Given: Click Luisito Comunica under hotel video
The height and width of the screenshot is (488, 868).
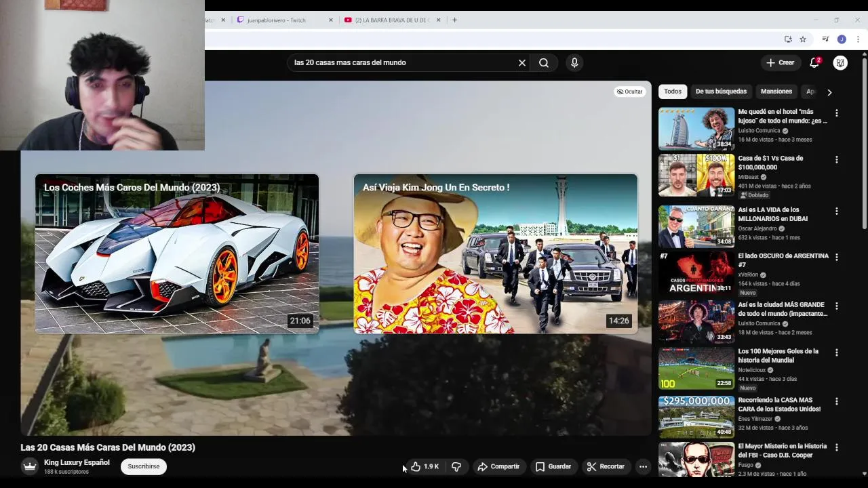Looking at the screenshot, I should 759,131.
